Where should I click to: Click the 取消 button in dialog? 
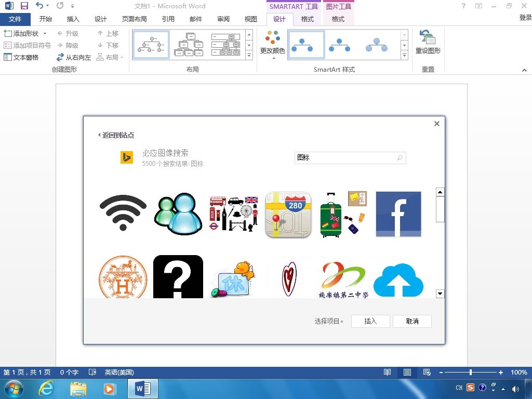pos(412,321)
